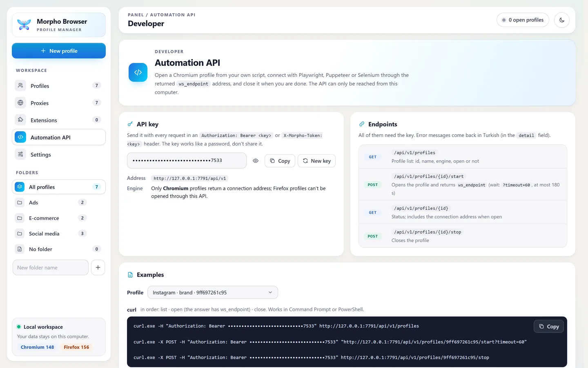
Task: Click the Automation API code icon in sidebar
Action: [20, 137]
